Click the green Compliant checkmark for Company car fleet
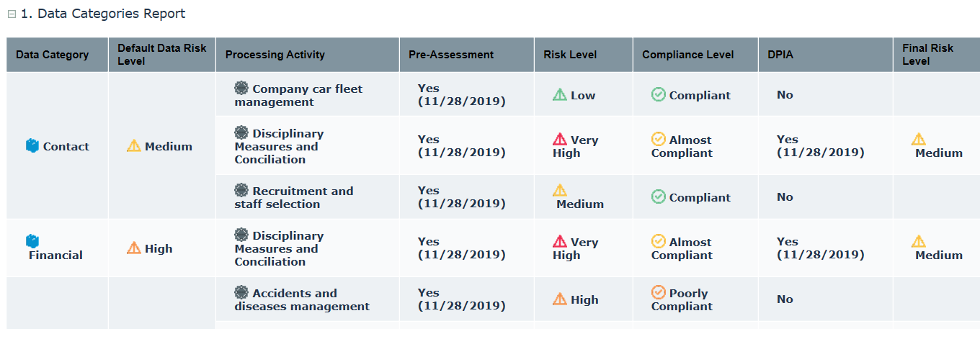Viewport: 980px width, 339px height. click(x=658, y=94)
